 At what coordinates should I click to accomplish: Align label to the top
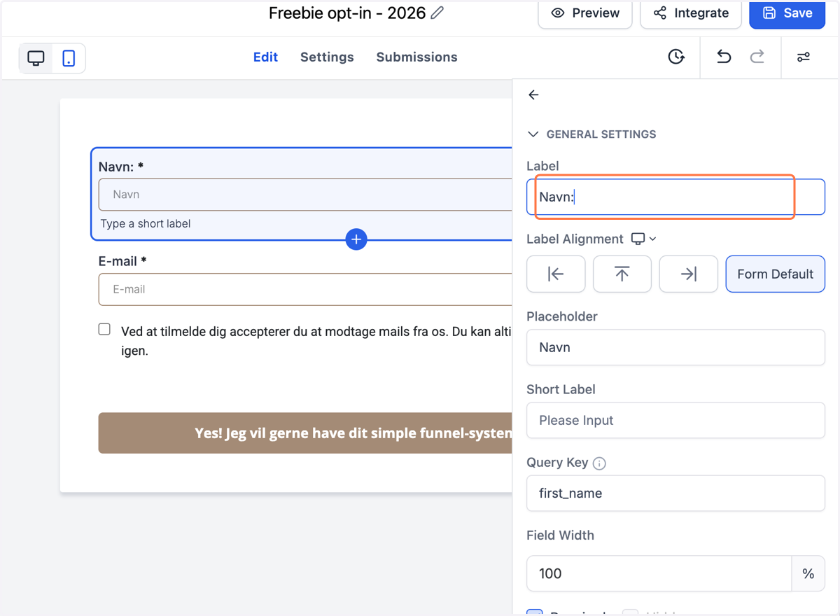[x=622, y=274]
